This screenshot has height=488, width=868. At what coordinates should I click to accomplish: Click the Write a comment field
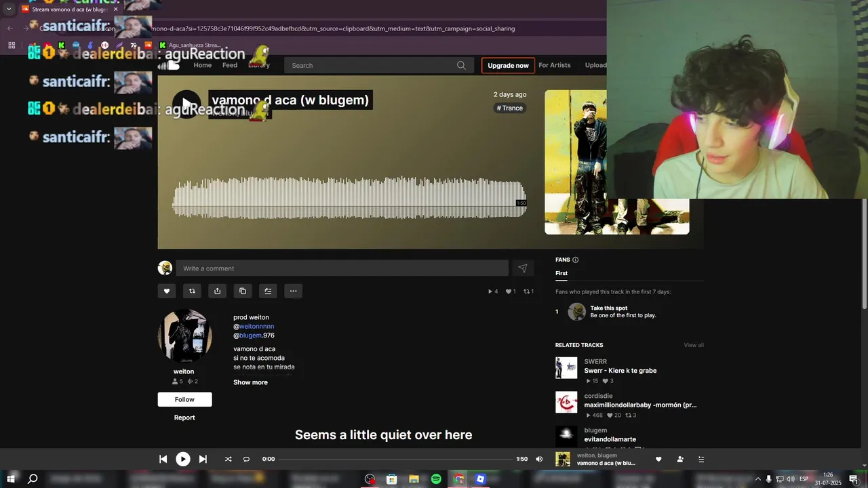coord(342,268)
